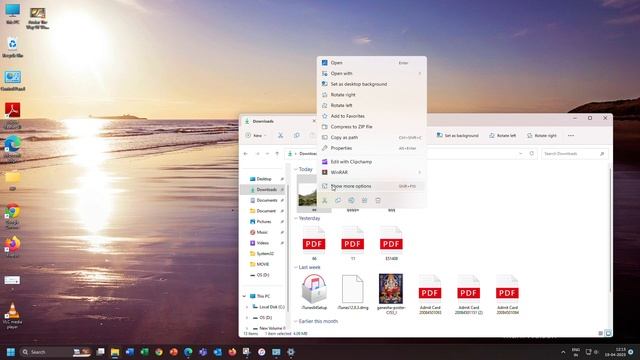The height and width of the screenshot is (360, 640).
Task: Go back with Explorer back arrow
Action: point(246,153)
